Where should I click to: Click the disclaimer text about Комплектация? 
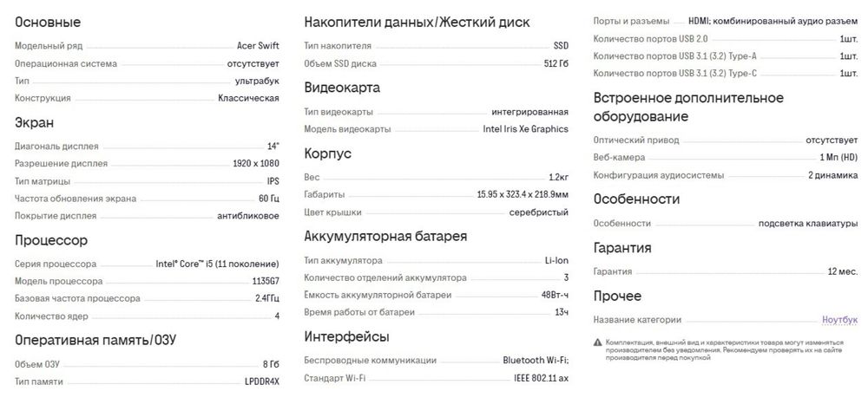point(725,350)
